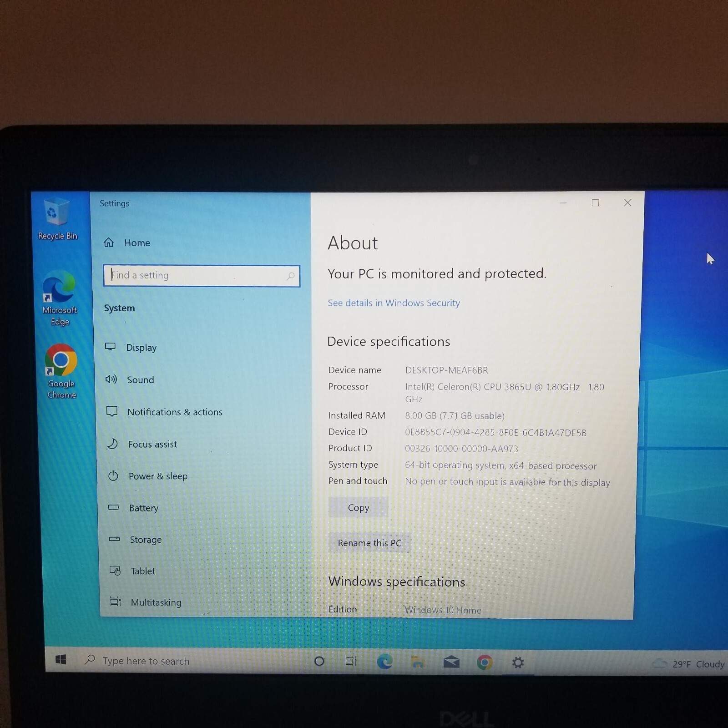Image resolution: width=728 pixels, height=728 pixels.
Task: Click the Copy button under device specifications
Action: 358,507
